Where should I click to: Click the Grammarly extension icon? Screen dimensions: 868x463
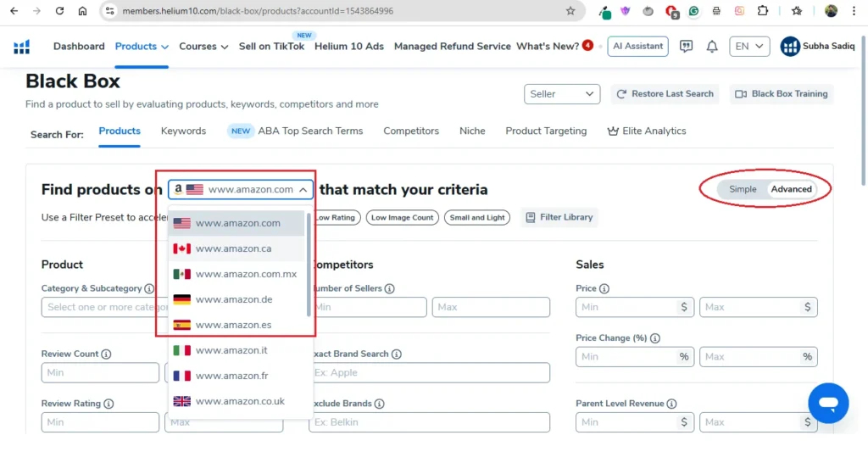click(693, 10)
